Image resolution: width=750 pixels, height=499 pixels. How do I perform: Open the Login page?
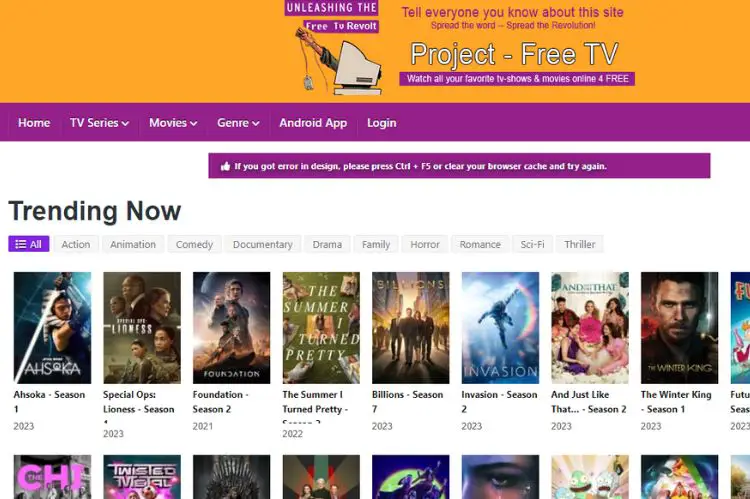[382, 123]
